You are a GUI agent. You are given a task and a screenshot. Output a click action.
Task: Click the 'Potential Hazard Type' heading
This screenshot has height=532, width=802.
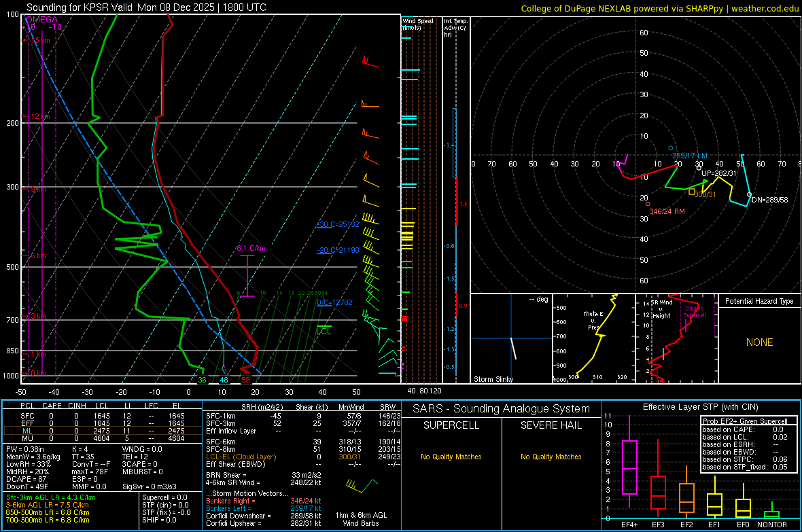pos(759,301)
